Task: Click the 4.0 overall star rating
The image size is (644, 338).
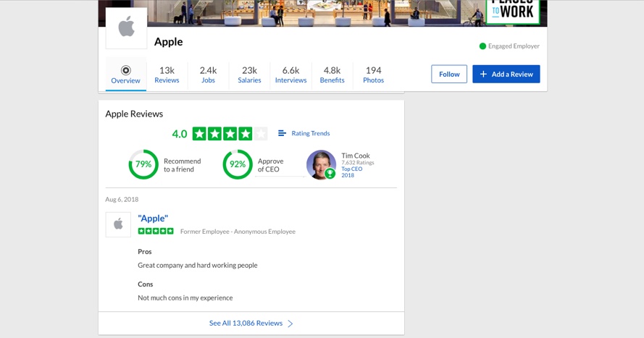Action: coord(230,134)
